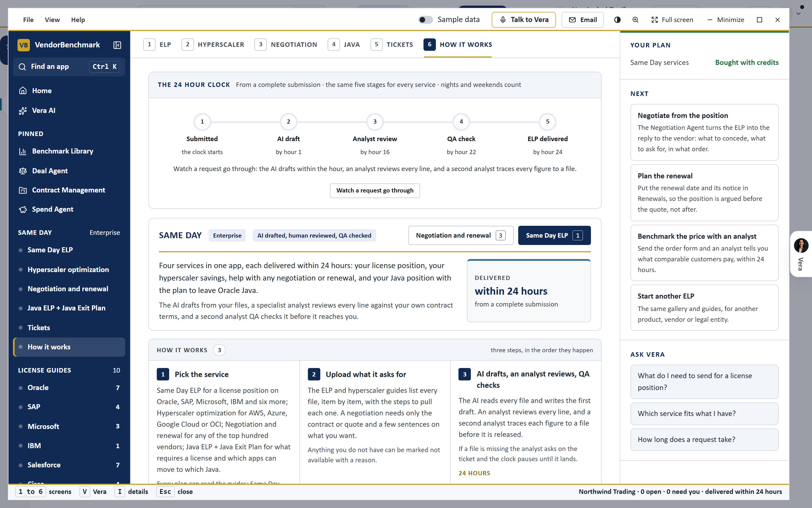Click the Email envelope button
Screen dimensions: 812x508
(582, 20)
